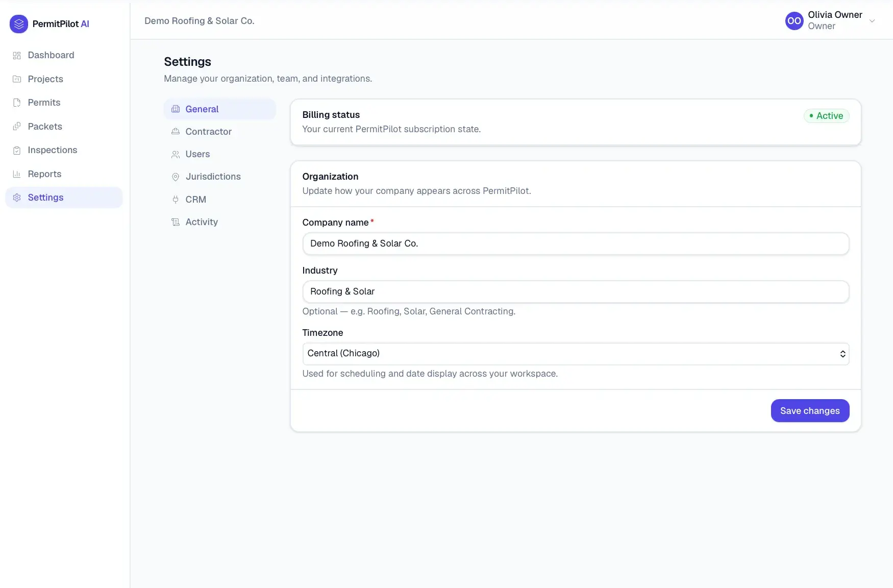
Task: Open the Jurisdictions settings tab
Action: click(220, 177)
